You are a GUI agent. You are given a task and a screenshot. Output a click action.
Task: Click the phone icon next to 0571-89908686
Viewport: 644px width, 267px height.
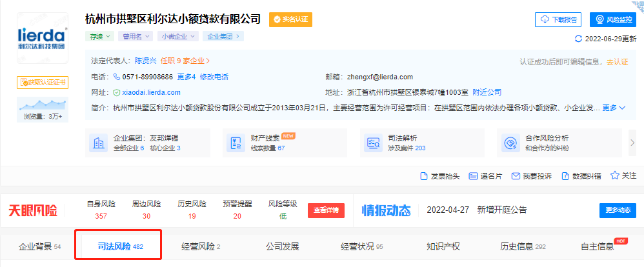coord(117,77)
